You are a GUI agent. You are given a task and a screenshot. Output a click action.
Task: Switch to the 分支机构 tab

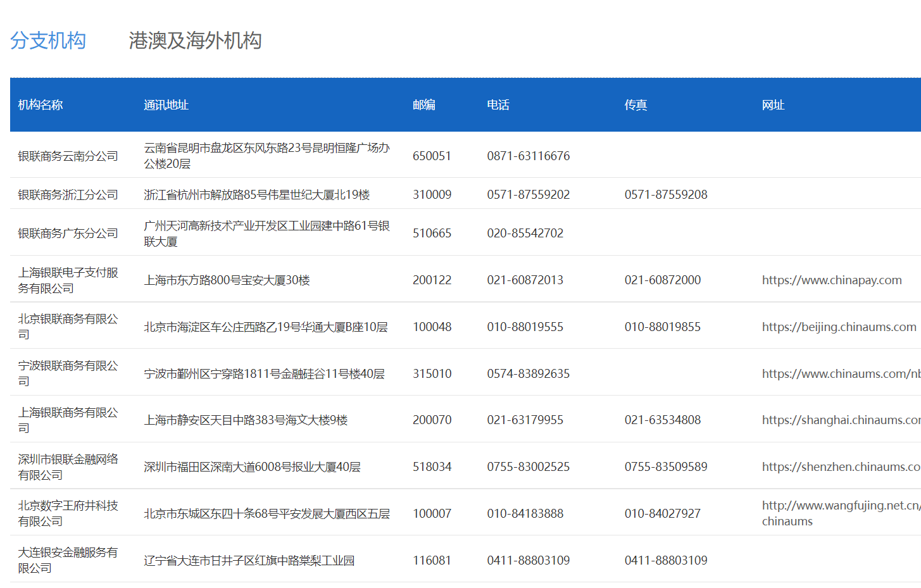pos(48,41)
